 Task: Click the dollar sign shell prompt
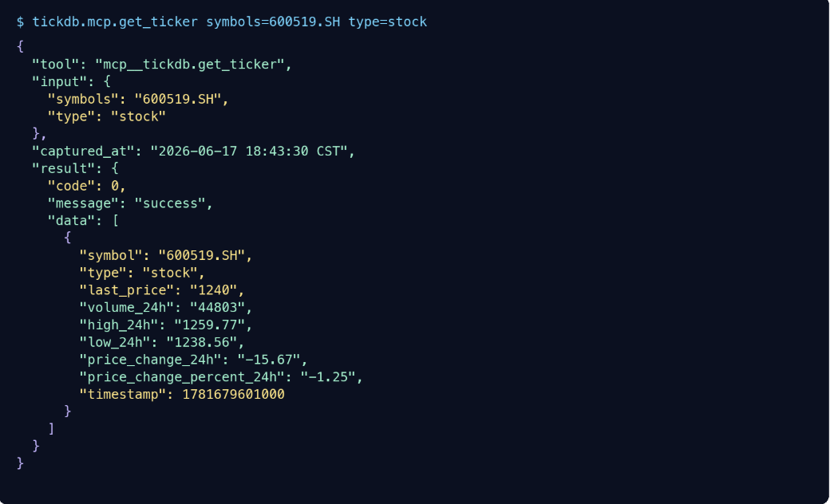20,22
